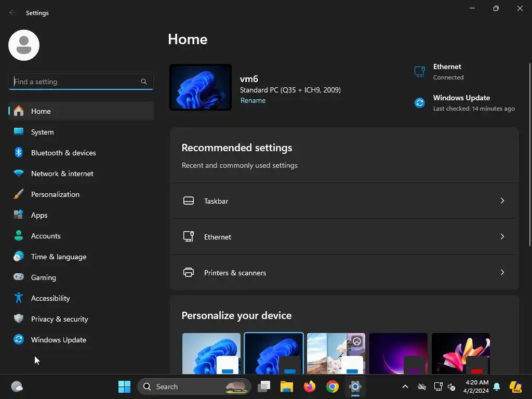Expand the Printers & scanners chevron
Viewport: 532px width, 399px height.
(502, 272)
